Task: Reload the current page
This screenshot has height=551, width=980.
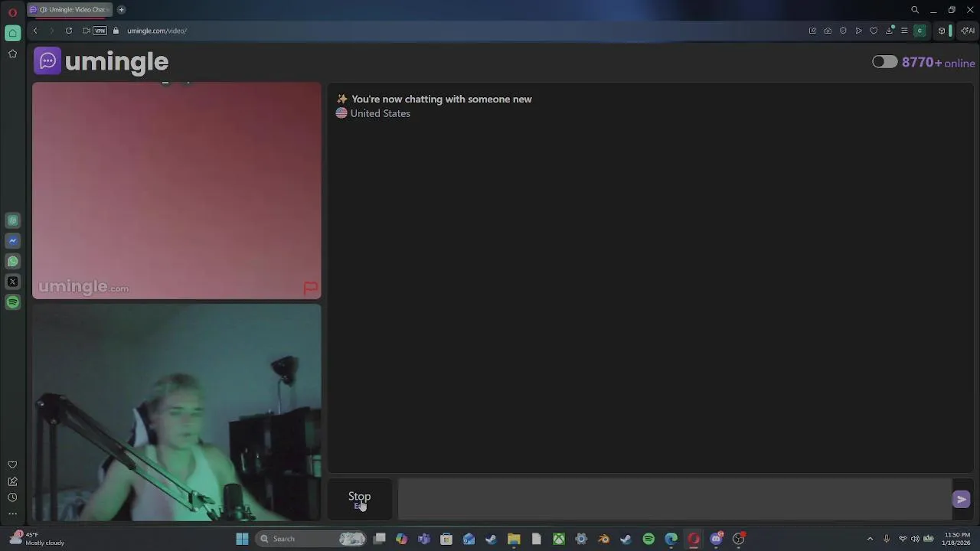Action: click(69, 31)
